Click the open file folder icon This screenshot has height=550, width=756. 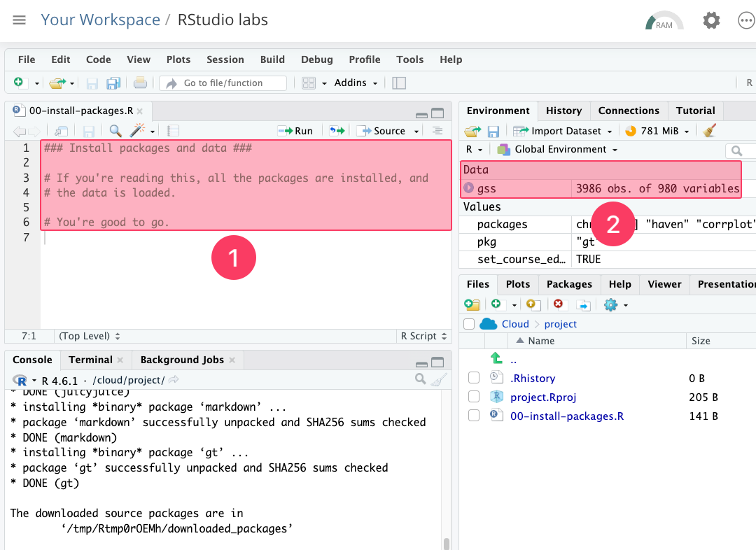point(57,83)
